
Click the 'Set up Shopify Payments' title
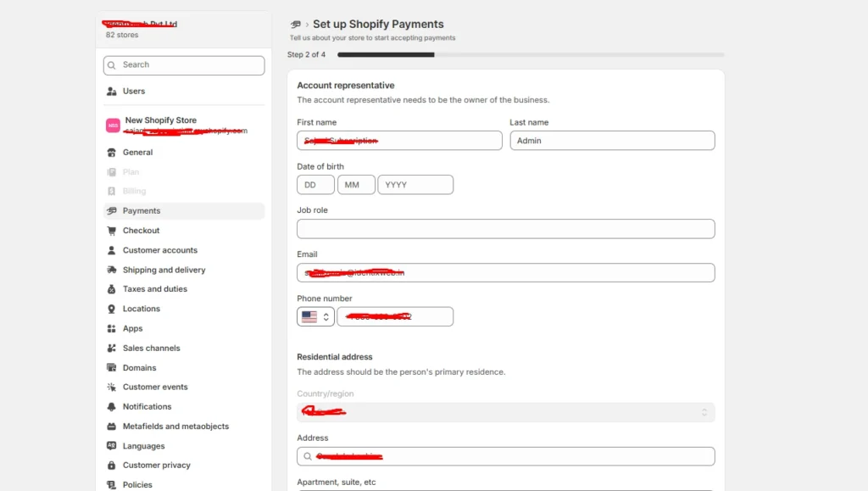[378, 25]
